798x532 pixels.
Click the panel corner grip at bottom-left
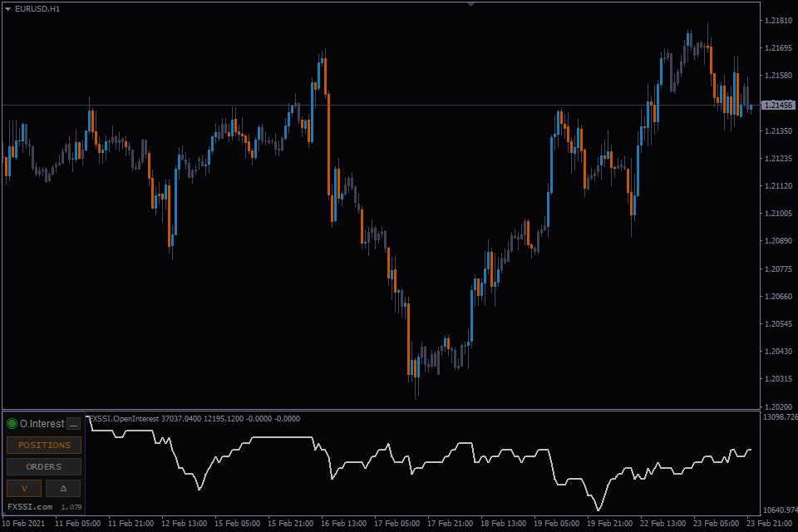[x=5, y=512]
